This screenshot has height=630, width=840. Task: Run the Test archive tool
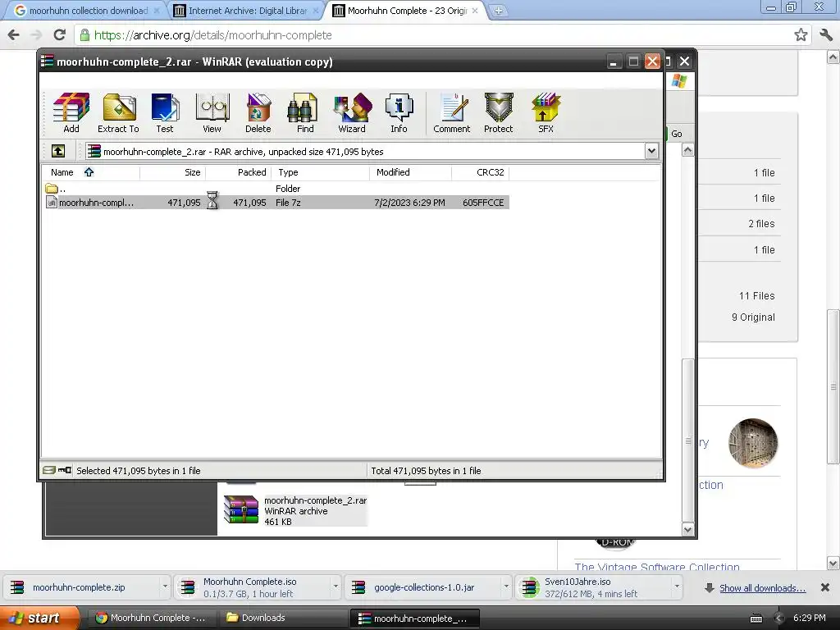point(165,113)
